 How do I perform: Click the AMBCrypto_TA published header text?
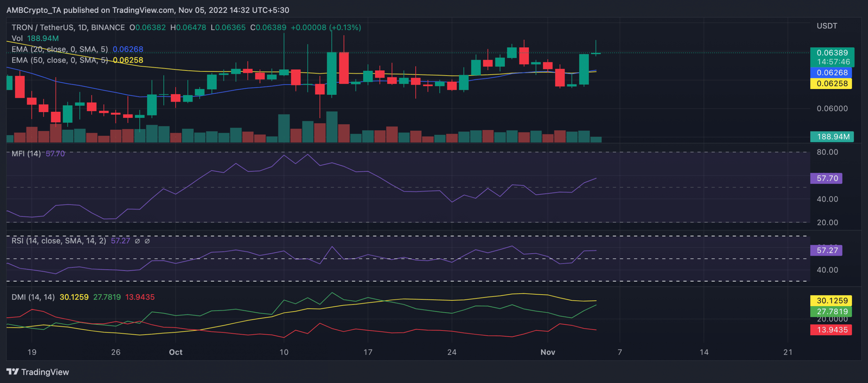[148, 10]
